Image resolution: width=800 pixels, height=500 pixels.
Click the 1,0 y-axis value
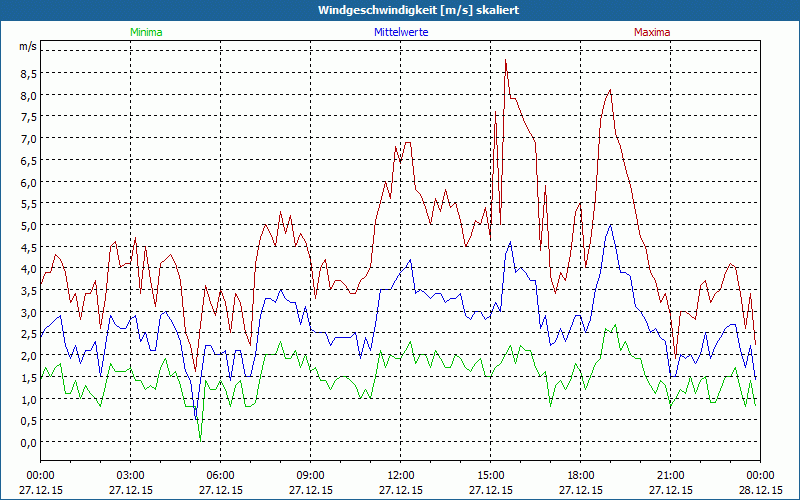tap(29, 399)
